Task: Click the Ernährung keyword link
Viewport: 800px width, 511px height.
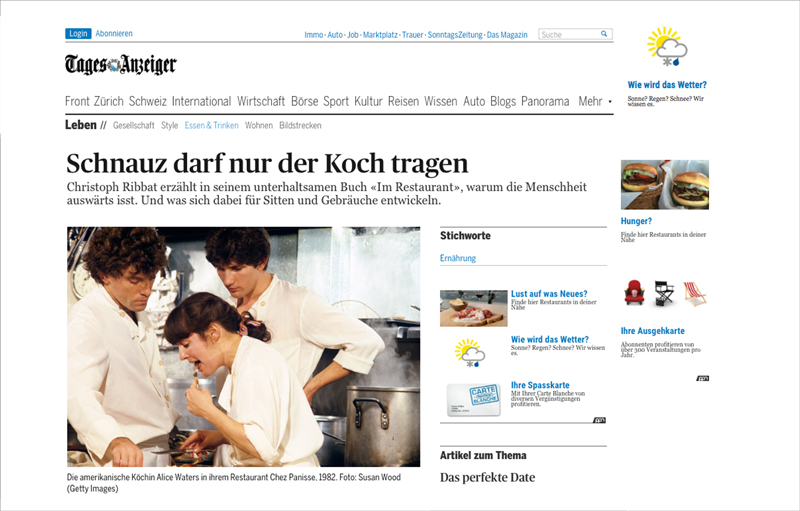Action: point(458,258)
